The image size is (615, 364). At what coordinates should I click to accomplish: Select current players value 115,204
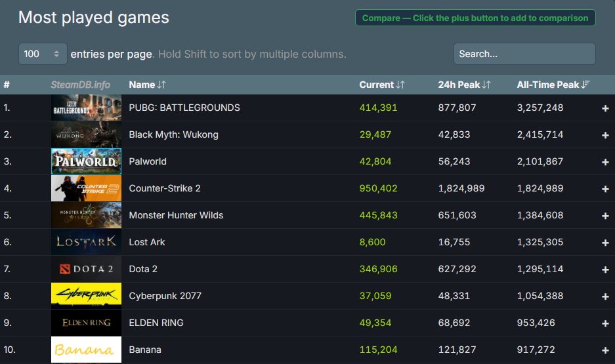click(378, 350)
